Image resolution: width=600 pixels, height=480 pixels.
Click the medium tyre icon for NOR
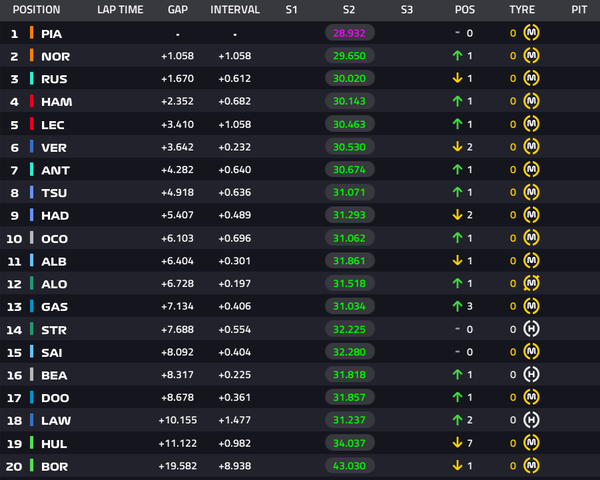click(531, 56)
